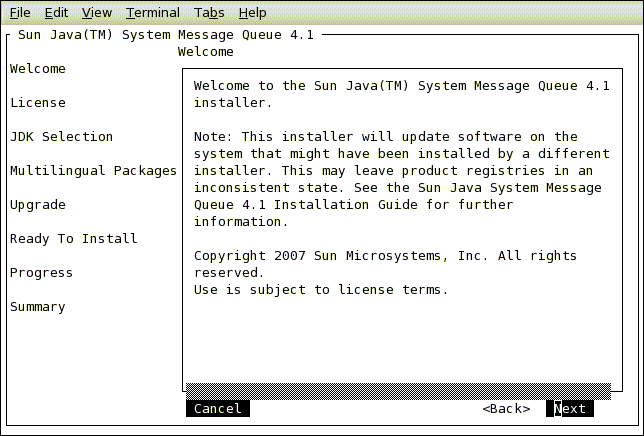This screenshot has width=644, height=436.
Task: Select the Welcome step in sidebar
Action: (38, 69)
